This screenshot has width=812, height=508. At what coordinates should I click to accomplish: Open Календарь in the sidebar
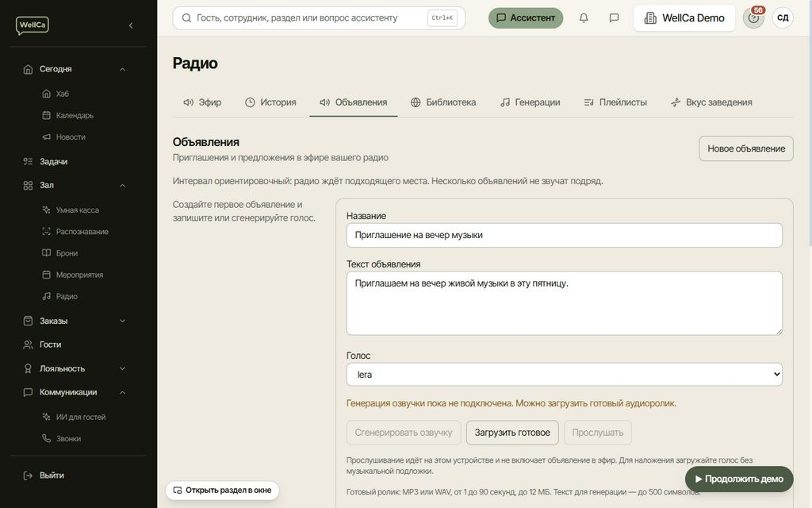click(x=75, y=116)
